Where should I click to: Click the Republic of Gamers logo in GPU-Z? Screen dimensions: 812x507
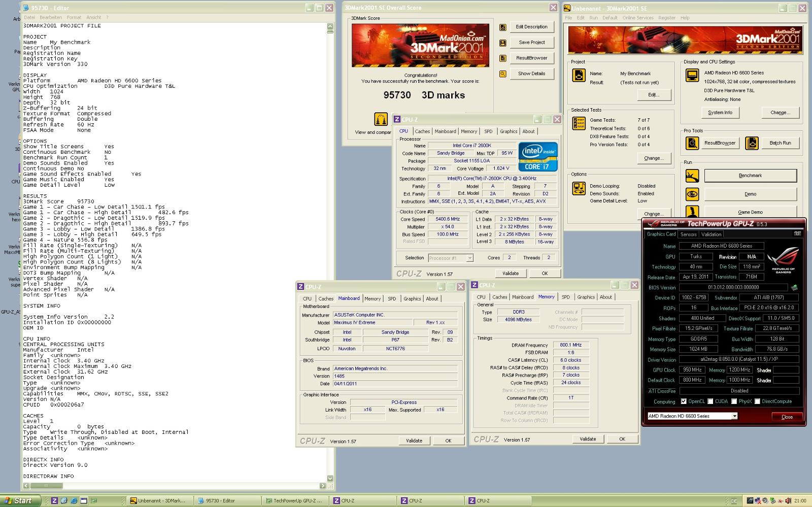point(783,259)
